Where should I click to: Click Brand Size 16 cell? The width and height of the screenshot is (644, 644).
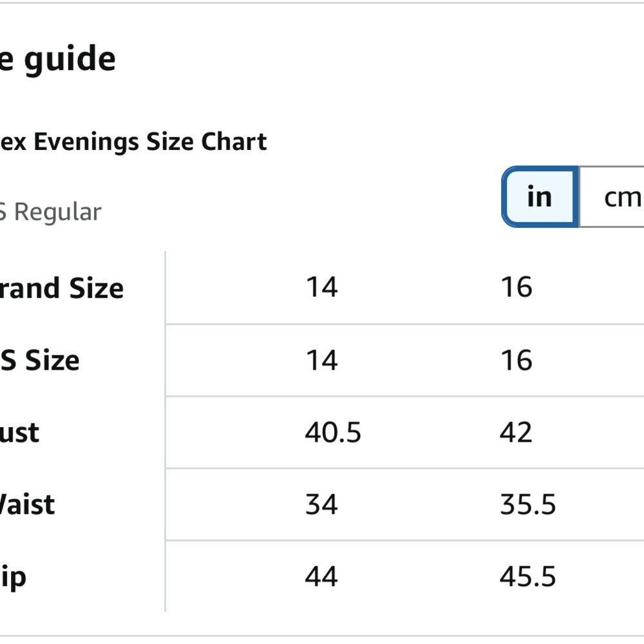(x=516, y=287)
